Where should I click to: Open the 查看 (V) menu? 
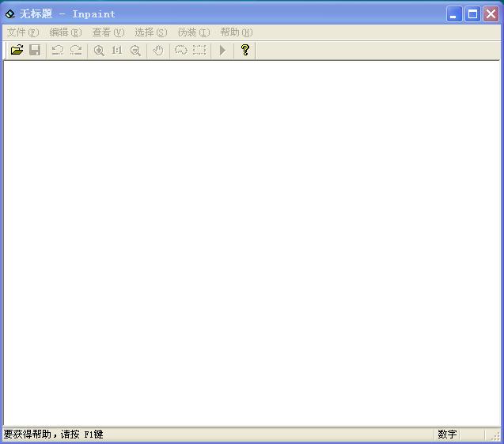108,32
